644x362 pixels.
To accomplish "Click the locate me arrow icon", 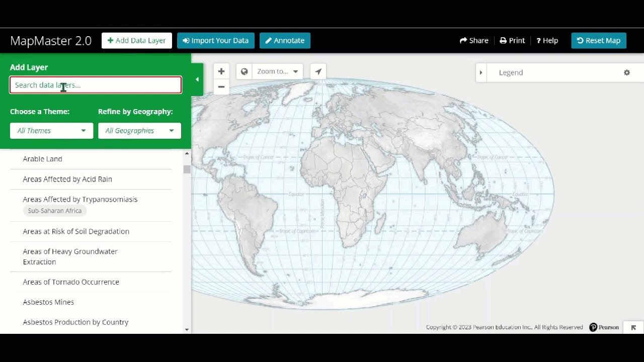I will pos(318,71).
